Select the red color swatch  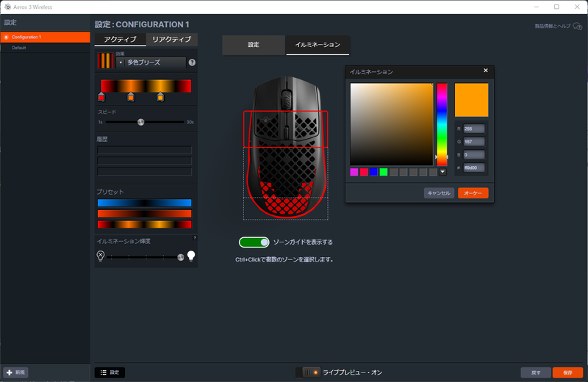(x=364, y=172)
